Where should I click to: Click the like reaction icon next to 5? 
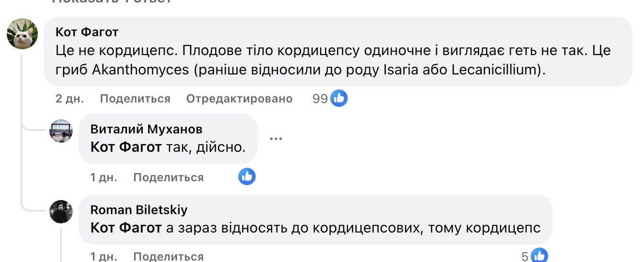point(539,256)
